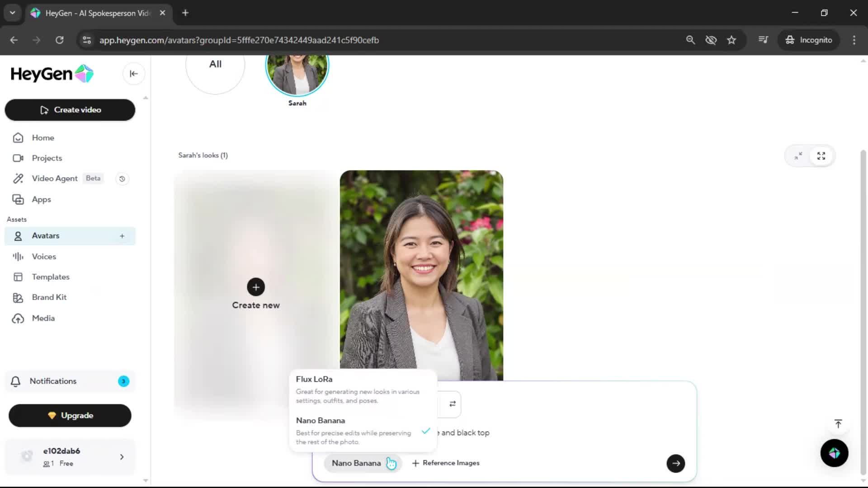
Task: Collapse the HeyGen sidebar panel
Action: (133, 74)
